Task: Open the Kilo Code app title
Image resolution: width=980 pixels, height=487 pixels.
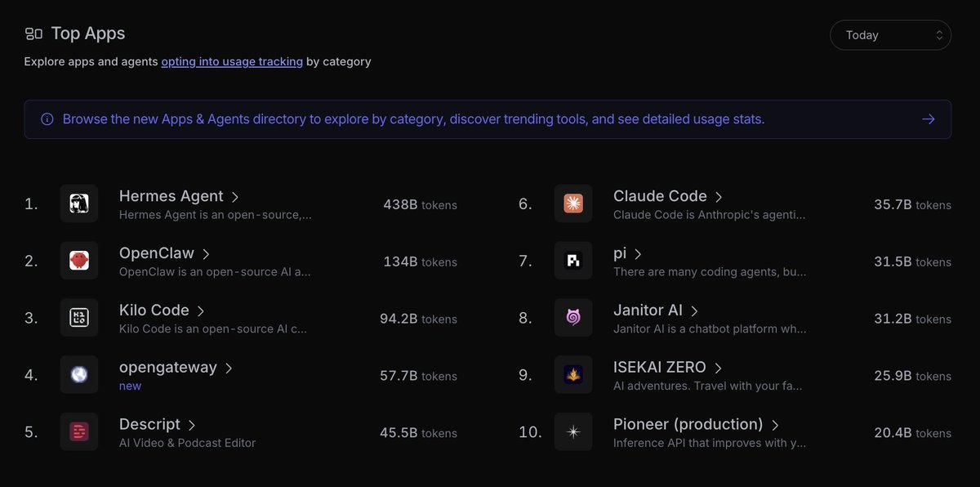Action: tap(154, 311)
